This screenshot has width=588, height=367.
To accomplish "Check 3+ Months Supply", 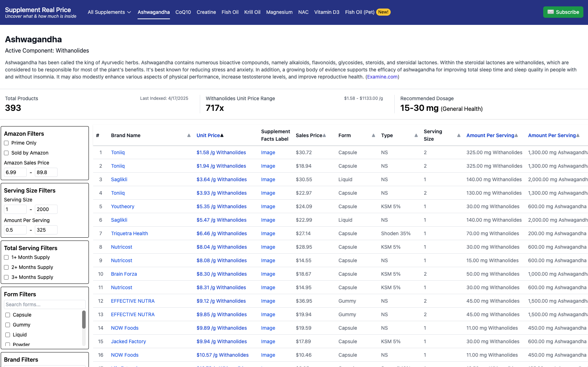I will pyautogui.click(x=6, y=277).
